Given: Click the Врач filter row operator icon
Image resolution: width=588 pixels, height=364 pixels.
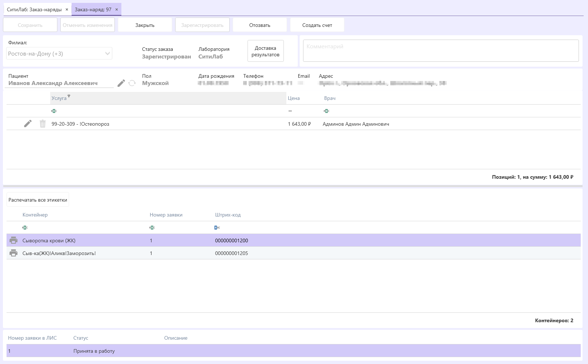Looking at the screenshot, I should coord(326,111).
